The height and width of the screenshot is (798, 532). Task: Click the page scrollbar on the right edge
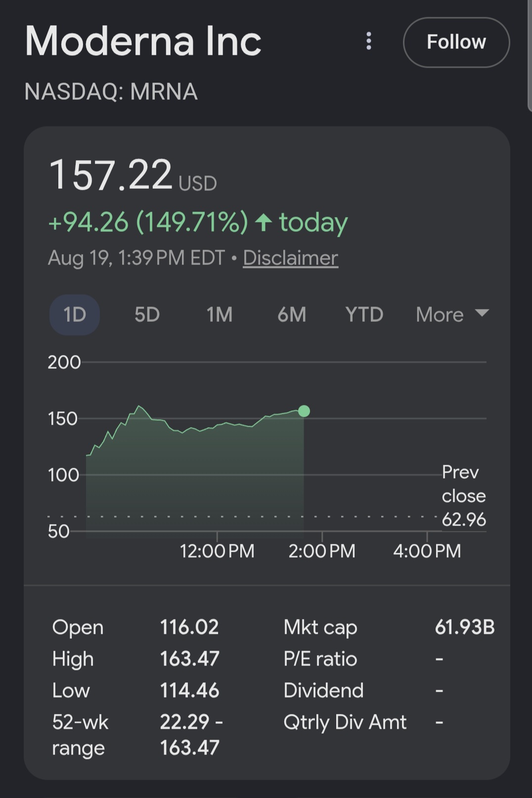click(x=530, y=54)
